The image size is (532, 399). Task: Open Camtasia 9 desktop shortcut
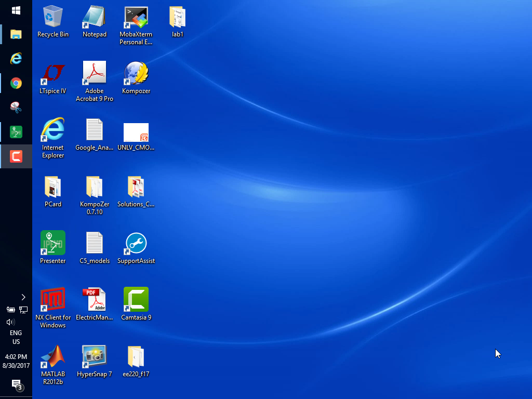point(136,300)
